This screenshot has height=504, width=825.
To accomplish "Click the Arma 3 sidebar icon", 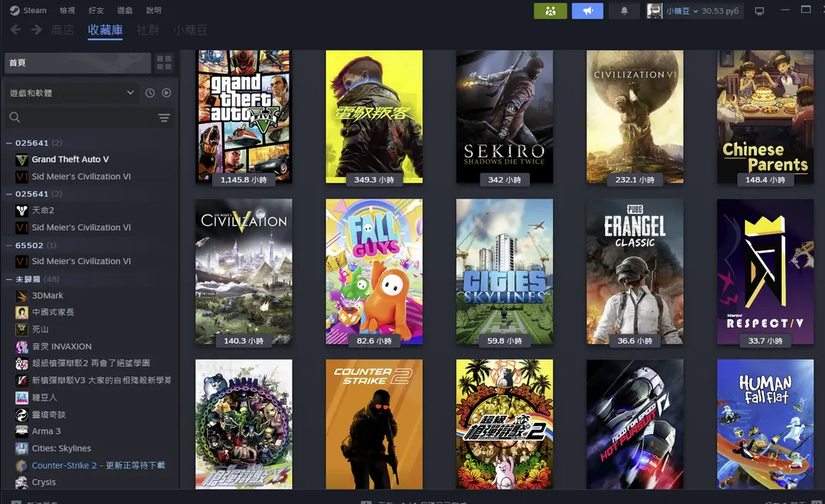I will tap(21, 431).
